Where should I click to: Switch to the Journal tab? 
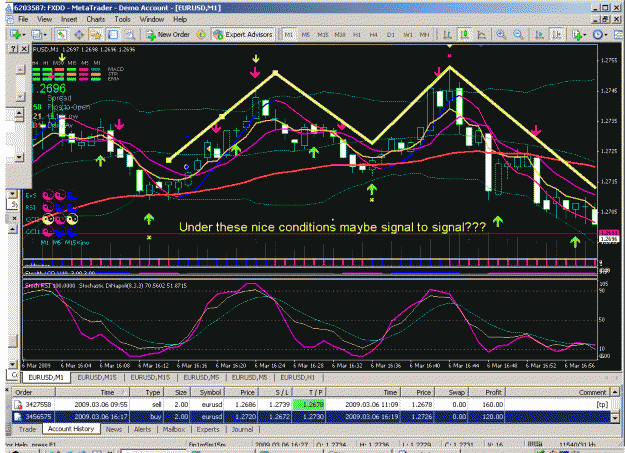242,429
